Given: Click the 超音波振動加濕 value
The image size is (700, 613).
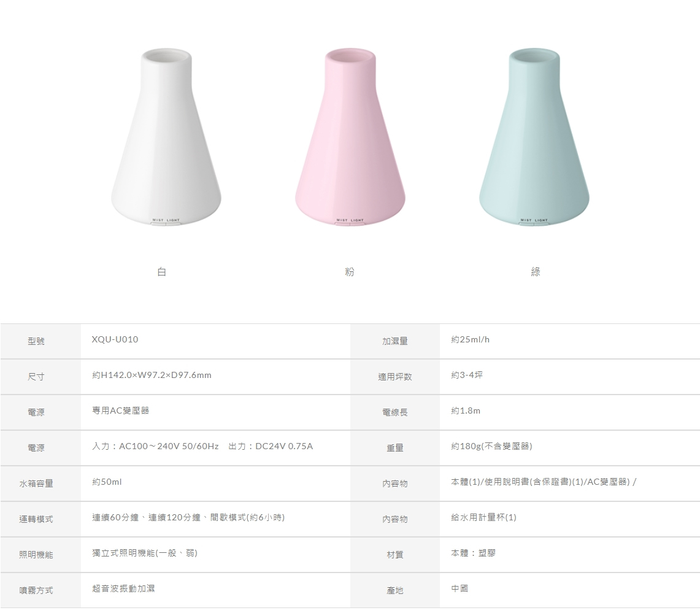Looking at the screenshot, I should tap(124, 588).
